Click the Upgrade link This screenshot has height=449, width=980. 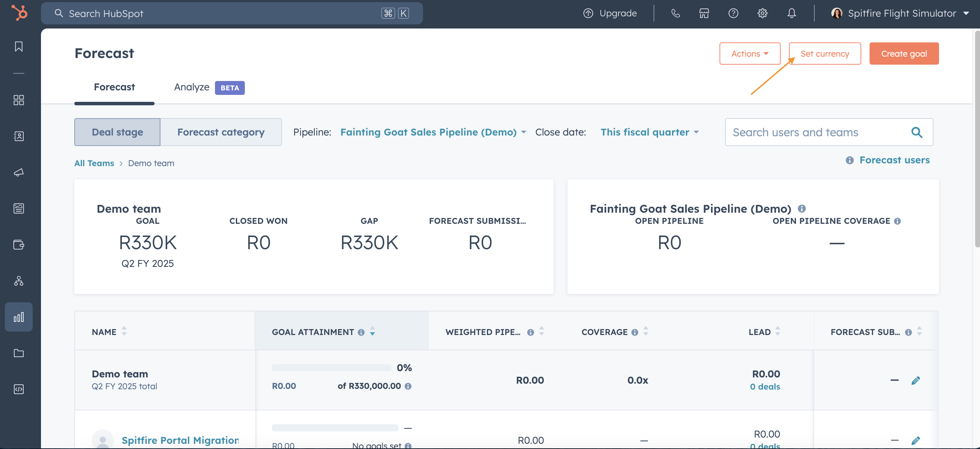[x=617, y=13]
